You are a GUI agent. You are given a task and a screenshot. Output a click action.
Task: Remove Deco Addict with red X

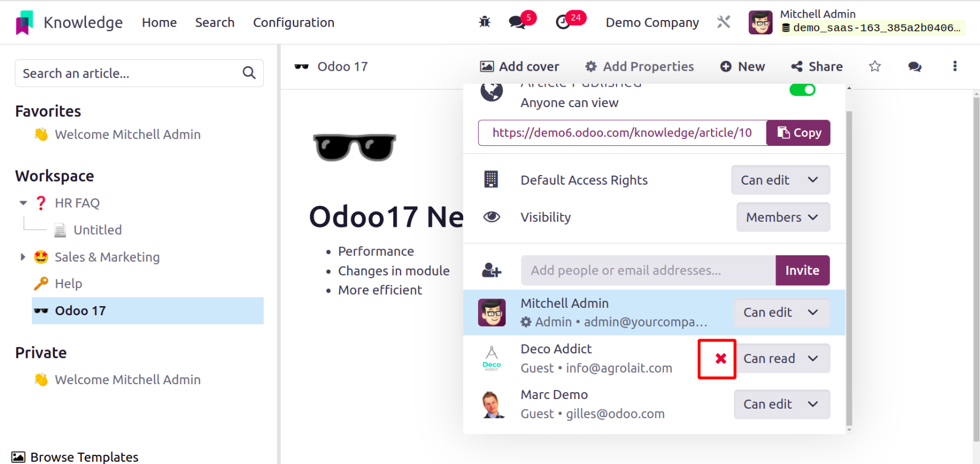pyautogui.click(x=721, y=359)
